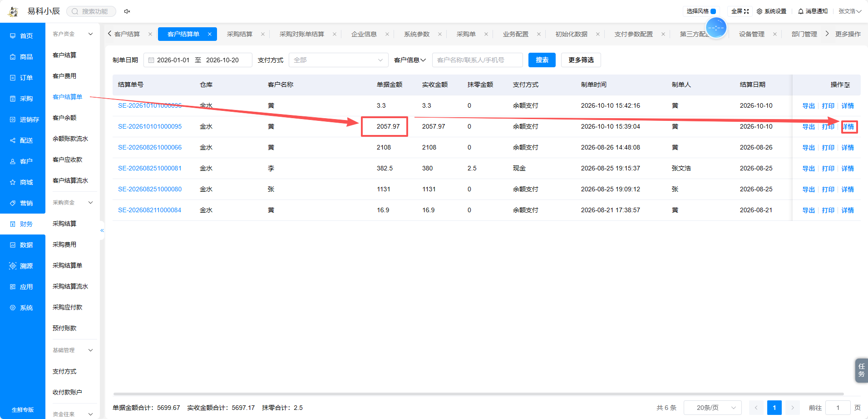Click the 搜索 search button
The height and width of the screenshot is (419, 868).
[x=542, y=60]
